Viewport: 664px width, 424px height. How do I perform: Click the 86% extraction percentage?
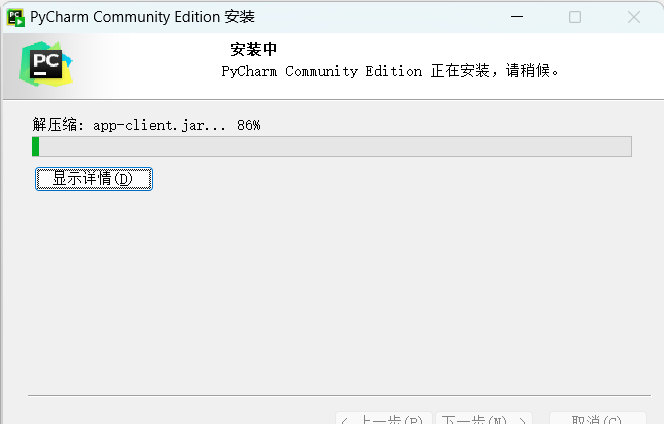coord(248,125)
